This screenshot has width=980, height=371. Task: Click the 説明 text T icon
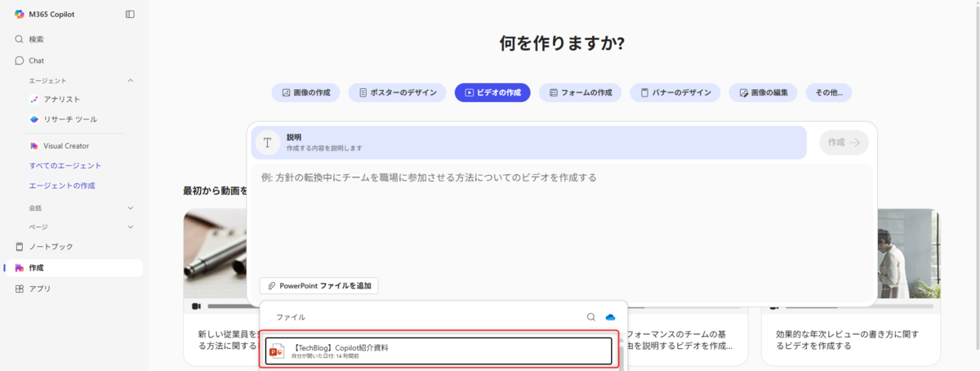(268, 142)
